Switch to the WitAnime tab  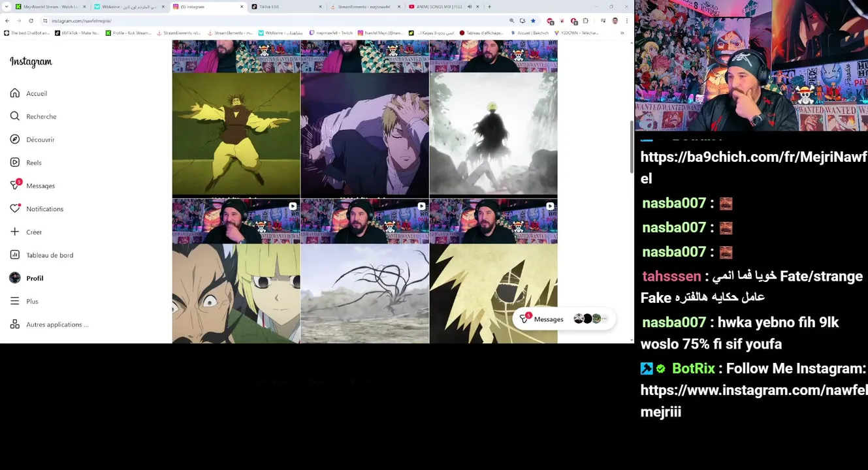tap(129, 7)
